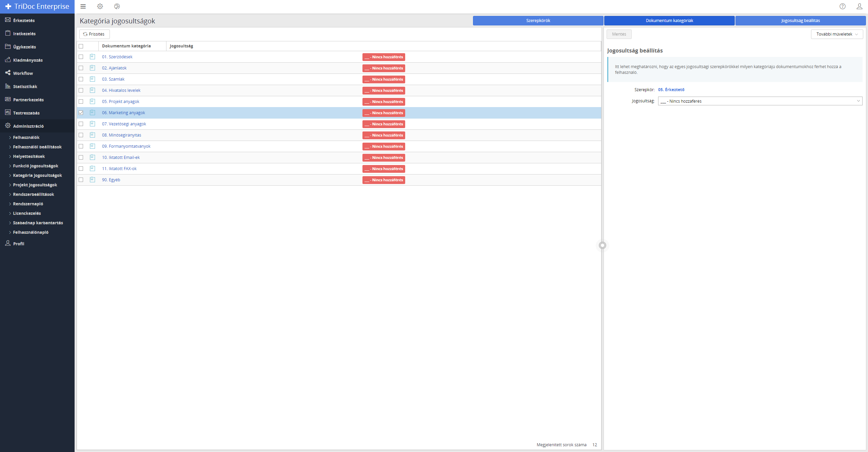Check the 01. Szerződések row checkbox
This screenshot has width=868, height=452.
(81, 57)
